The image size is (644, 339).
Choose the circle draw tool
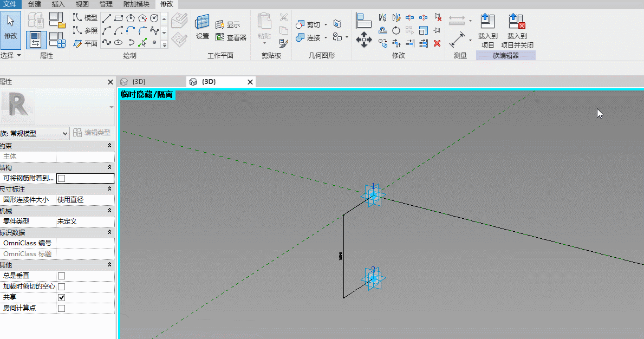[x=154, y=18]
